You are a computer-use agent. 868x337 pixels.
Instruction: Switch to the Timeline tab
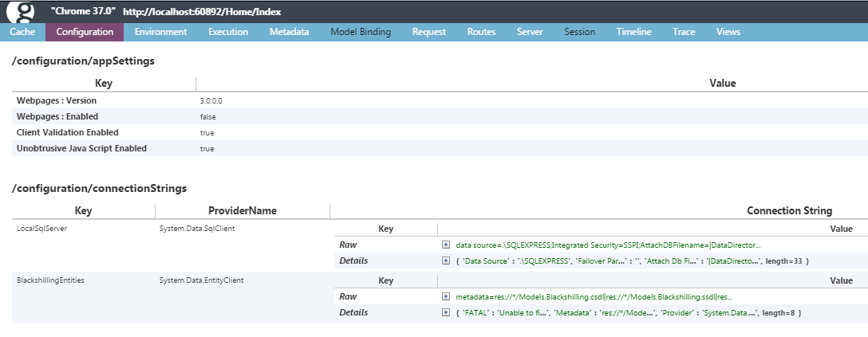coord(633,32)
